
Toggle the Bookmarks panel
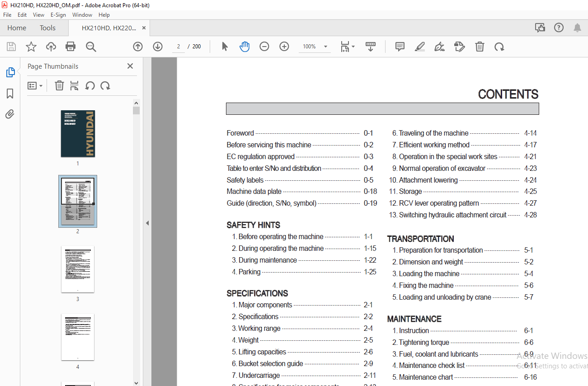pyautogui.click(x=10, y=94)
